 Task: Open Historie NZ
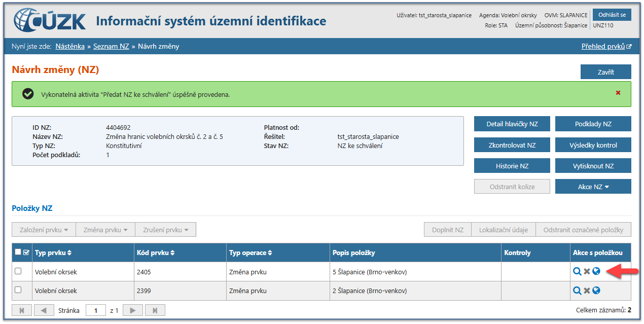tap(512, 166)
